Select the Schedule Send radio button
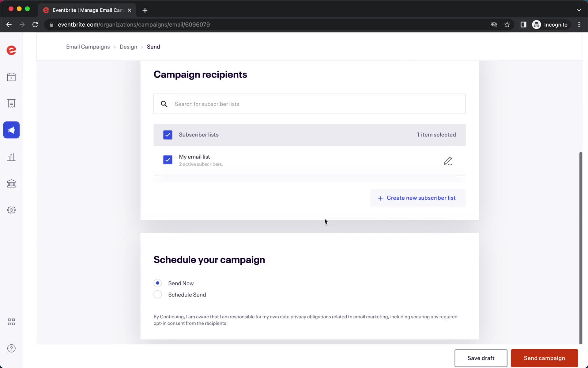Viewport: 588px width, 368px height. [157, 294]
